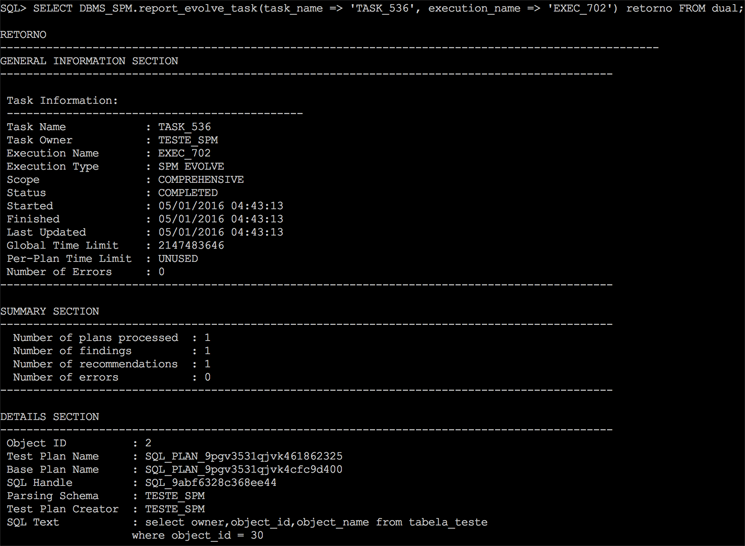
Task: Click the scope value COMPREHENSIVE
Action: pos(201,180)
